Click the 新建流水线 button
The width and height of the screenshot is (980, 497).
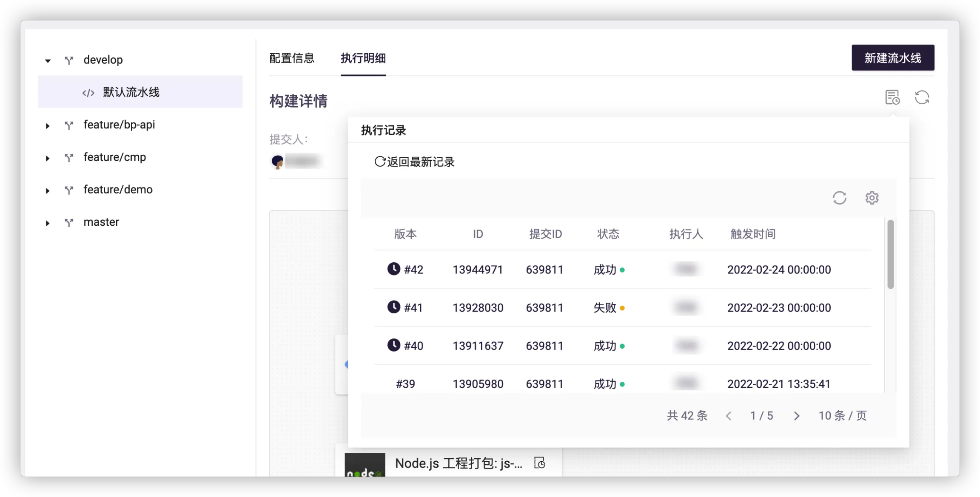pos(892,58)
